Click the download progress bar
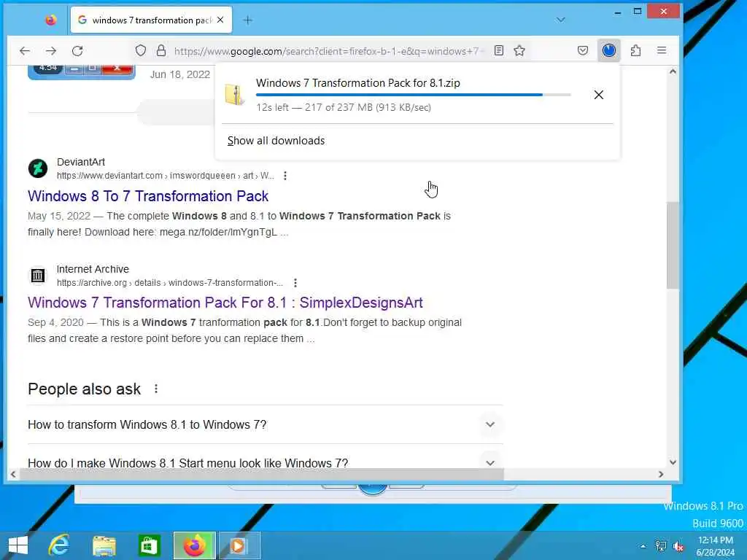The image size is (747, 560). 413,95
